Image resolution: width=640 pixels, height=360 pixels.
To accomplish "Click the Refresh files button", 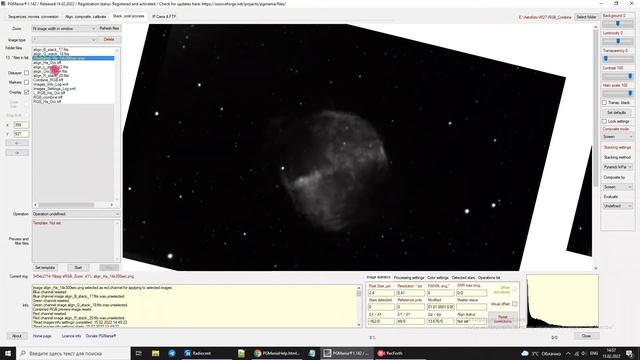I will click(109, 29).
